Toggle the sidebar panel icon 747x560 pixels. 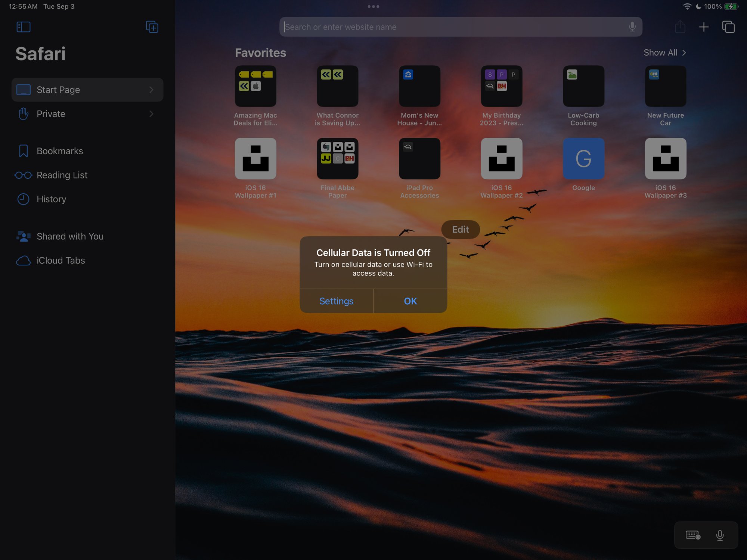coord(23,27)
